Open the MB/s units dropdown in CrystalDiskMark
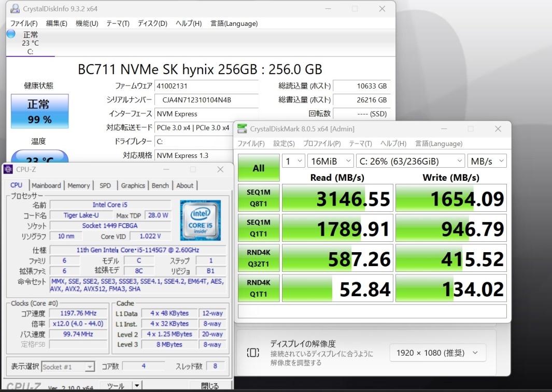 (486, 161)
